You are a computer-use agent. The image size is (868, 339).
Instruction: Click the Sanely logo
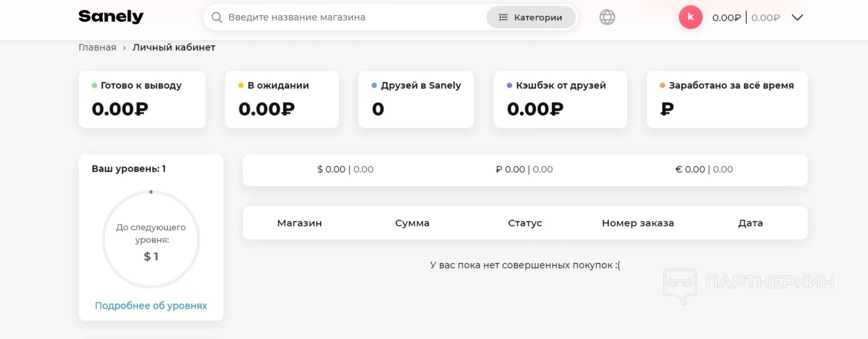(111, 17)
